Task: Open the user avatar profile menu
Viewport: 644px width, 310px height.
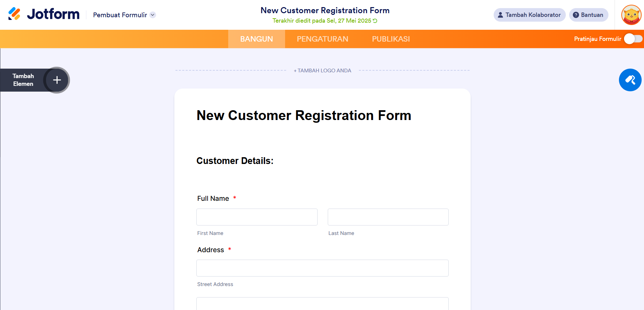Action: click(x=631, y=15)
